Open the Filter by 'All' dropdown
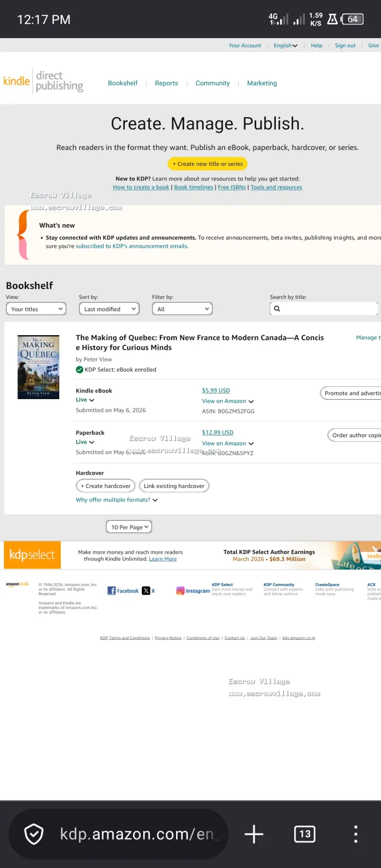The width and height of the screenshot is (381, 868). 182,309
